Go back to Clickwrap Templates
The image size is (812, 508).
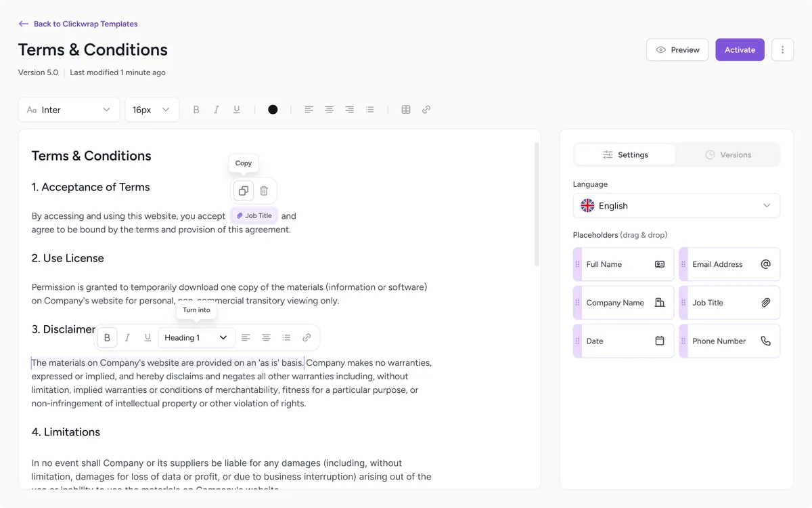[78, 24]
